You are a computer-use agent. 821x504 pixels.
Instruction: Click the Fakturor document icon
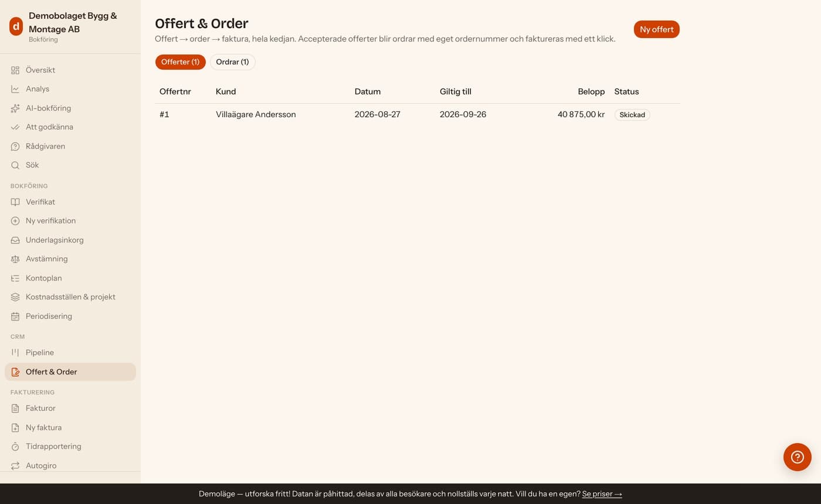(15, 408)
